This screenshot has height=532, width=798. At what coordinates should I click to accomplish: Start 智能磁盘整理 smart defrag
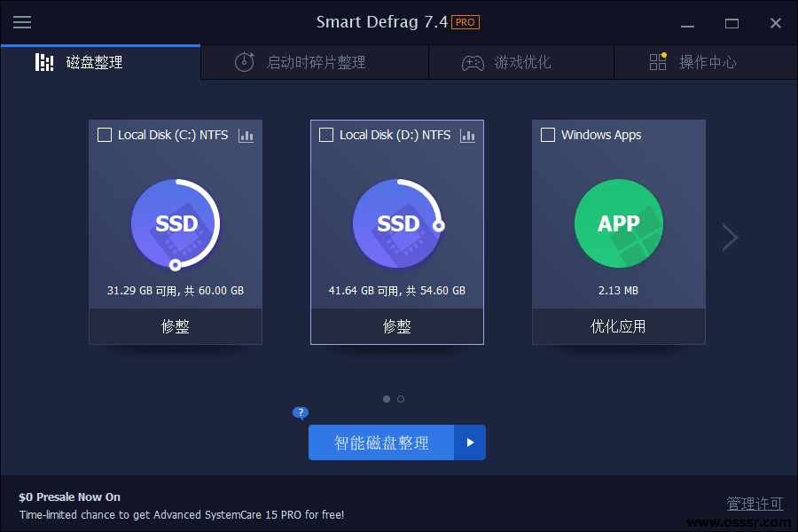click(381, 442)
